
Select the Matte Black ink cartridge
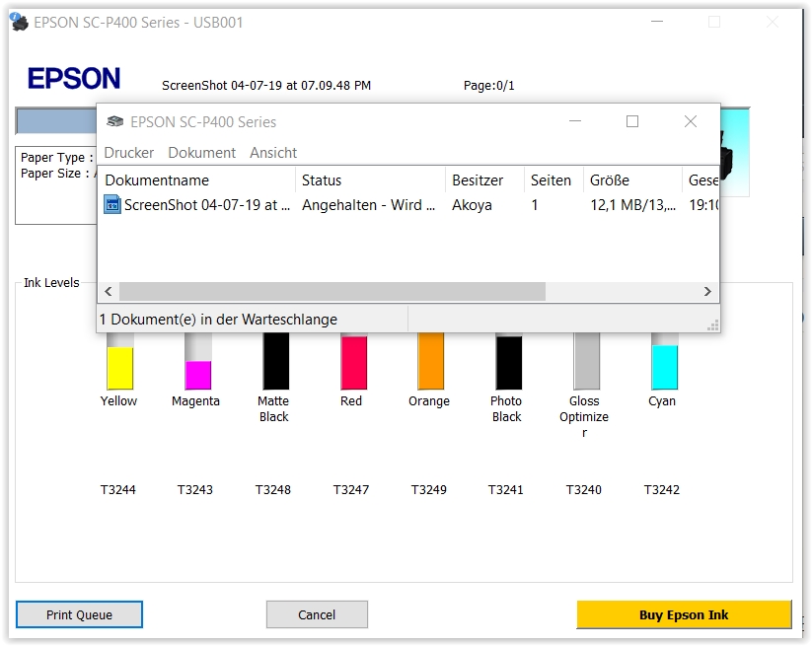click(x=275, y=361)
